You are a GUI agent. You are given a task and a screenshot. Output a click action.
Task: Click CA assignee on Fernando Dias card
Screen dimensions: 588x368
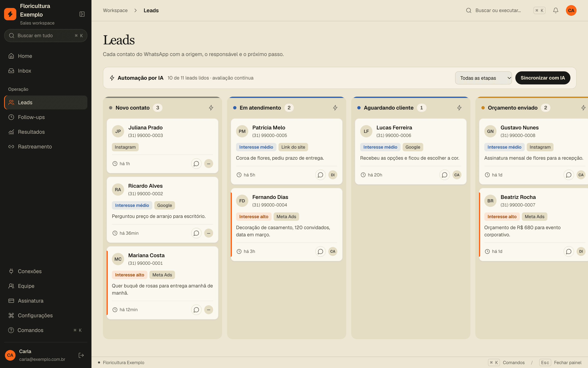[333, 251]
